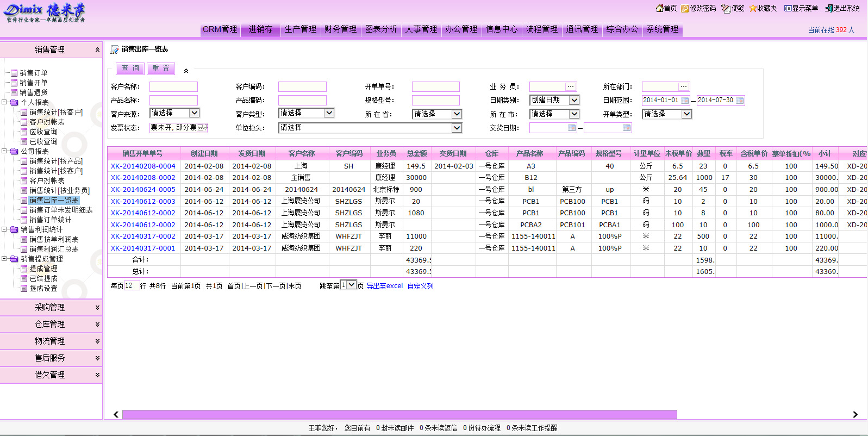Click the 首页 home icon
The width and height of the screenshot is (868, 436).
[659, 8]
